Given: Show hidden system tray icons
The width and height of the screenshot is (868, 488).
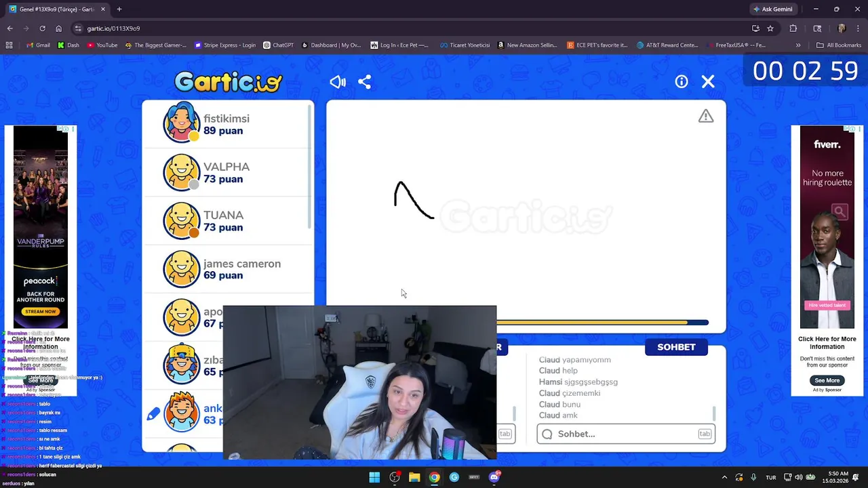Looking at the screenshot, I should click(x=724, y=477).
